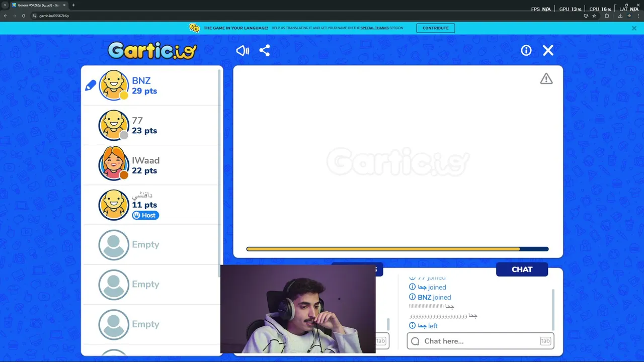Click the CONTRIBUTE button

[436, 28]
